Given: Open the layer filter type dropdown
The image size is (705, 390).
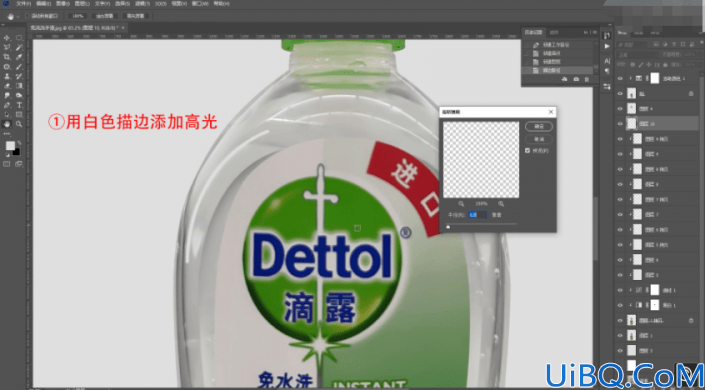Looking at the screenshot, I should pos(633,45).
